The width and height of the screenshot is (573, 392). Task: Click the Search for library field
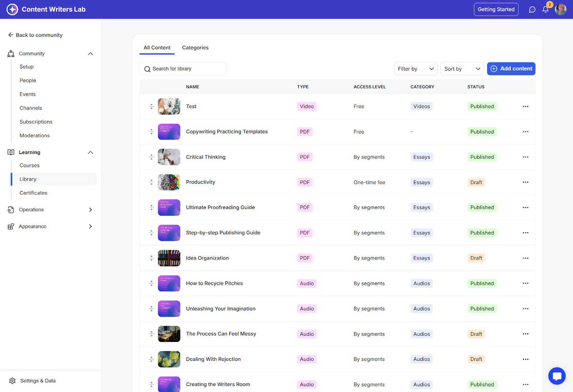(x=183, y=69)
